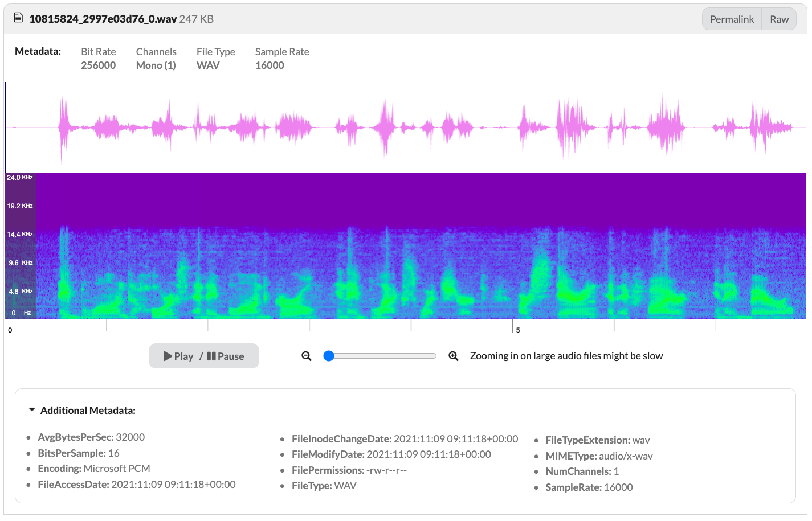Click the 0 timeline start marker
812x521 pixels.
pos(10,330)
